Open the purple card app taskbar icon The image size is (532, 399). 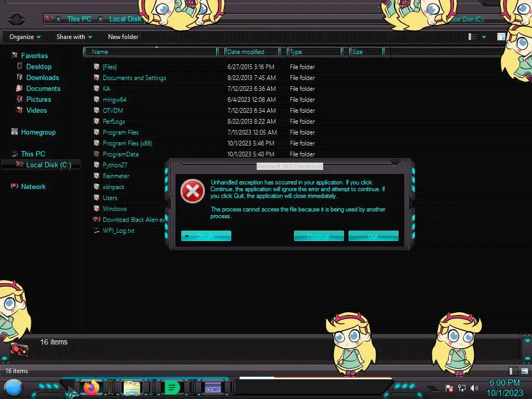[x=212, y=388]
